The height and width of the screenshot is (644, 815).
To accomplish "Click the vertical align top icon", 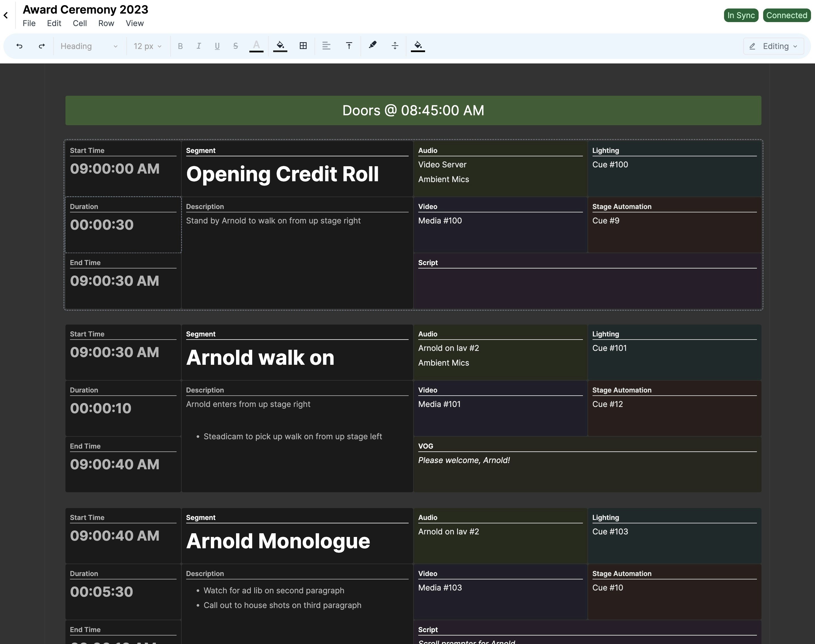I will [x=349, y=46].
